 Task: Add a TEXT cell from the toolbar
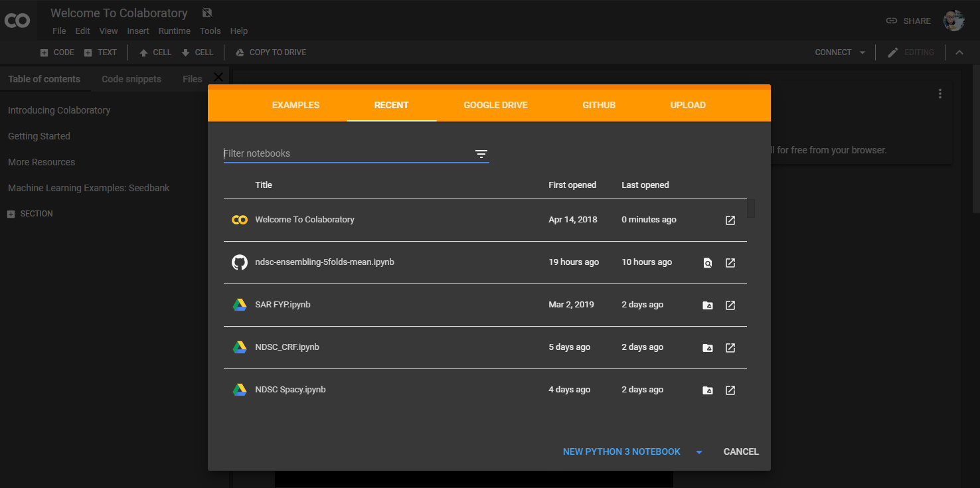point(100,52)
